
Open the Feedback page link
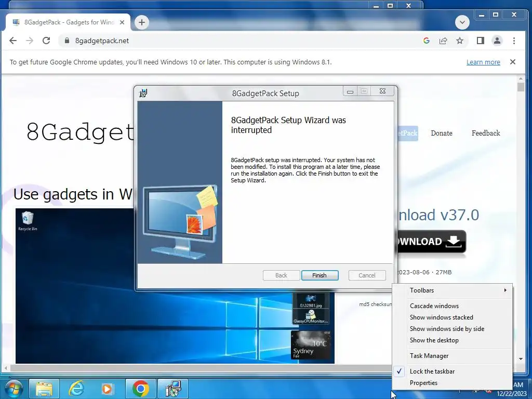point(486,133)
